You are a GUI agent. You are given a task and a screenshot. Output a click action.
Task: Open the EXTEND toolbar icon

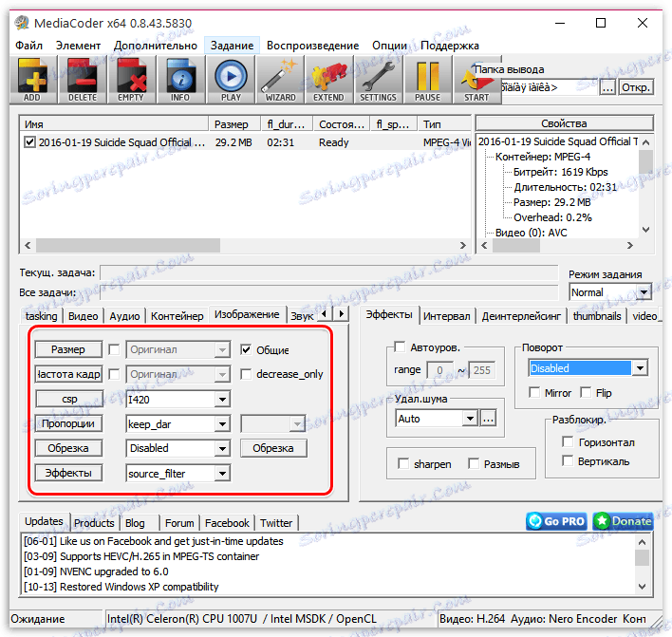coord(328,80)
